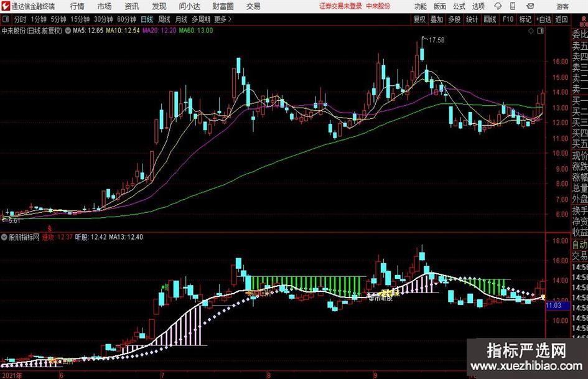Viewport: 588px width, 379px height.
Task: Click the mobile phone icon
Action: [513, 6]
